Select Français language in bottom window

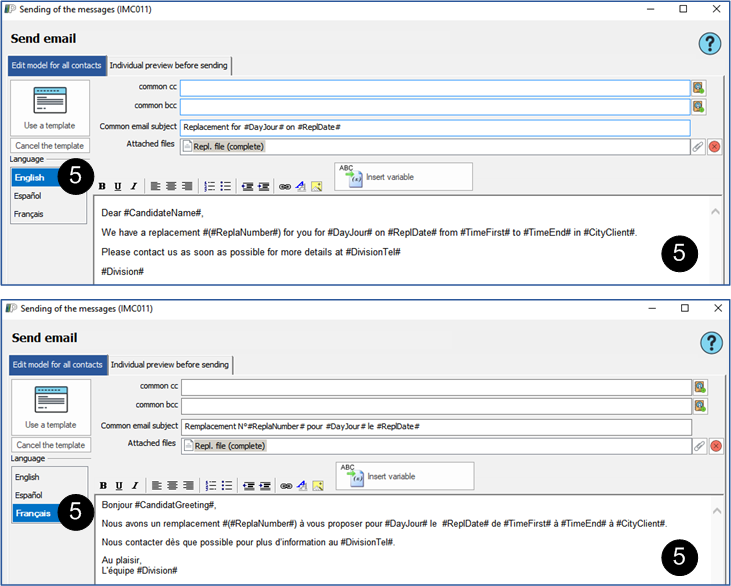click(x=33, y=513)
